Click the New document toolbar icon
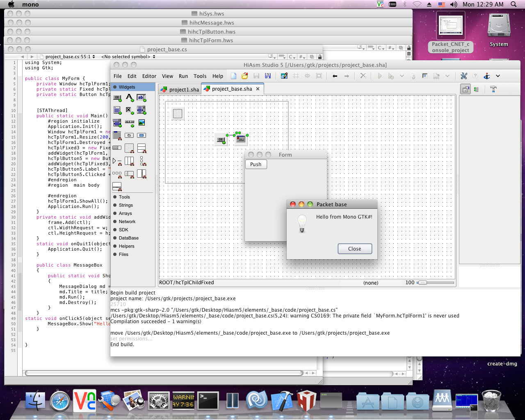Screen dimensions: 525x420 click(x=233, y=76)
